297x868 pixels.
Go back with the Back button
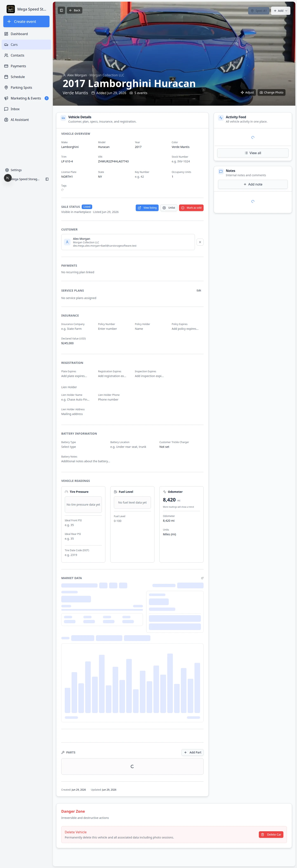click(74, 11)
